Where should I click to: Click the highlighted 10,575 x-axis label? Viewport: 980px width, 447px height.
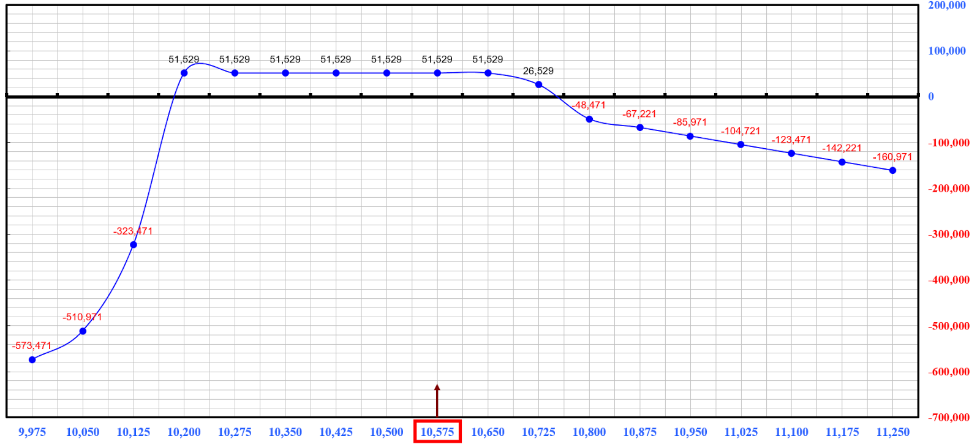437,432
